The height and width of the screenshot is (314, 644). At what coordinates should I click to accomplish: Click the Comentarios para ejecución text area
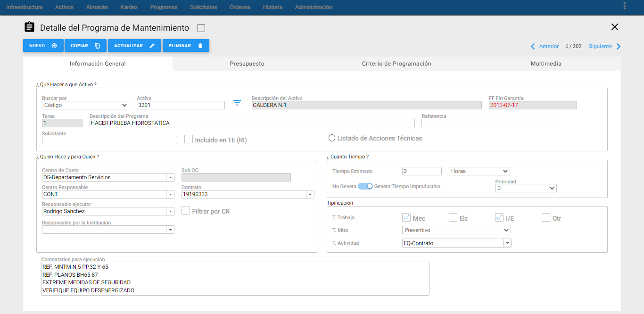tap(235, 279)
